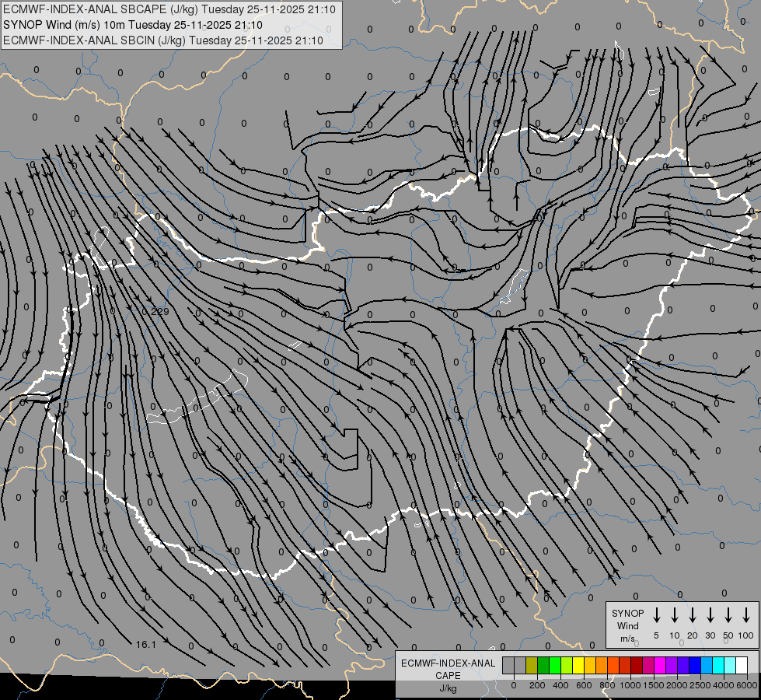Pick the olive swatch in CAPE scale
This screenshot has height=700, width=761.
532,666
